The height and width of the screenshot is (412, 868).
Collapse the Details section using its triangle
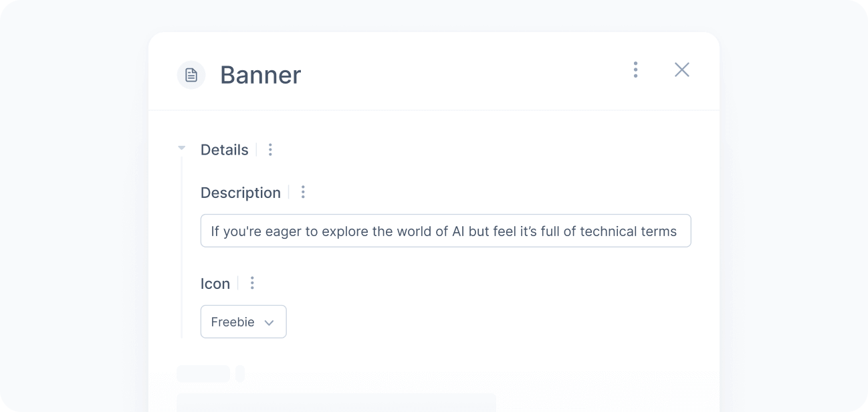point(181,148)
